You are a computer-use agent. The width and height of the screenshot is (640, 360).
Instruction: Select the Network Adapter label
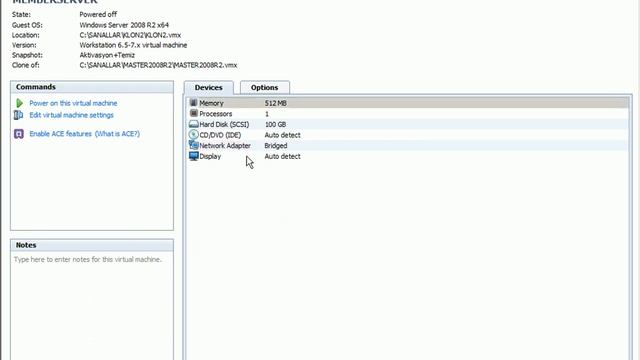click(x=225, y=146)
